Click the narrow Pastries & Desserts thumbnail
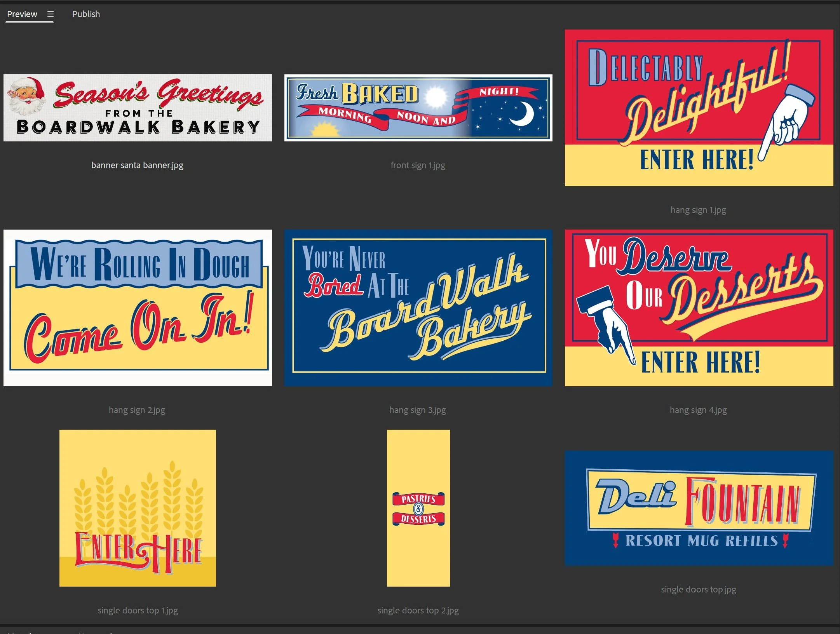This screenshot has height=634, width=840. click(x=418, y=508)
